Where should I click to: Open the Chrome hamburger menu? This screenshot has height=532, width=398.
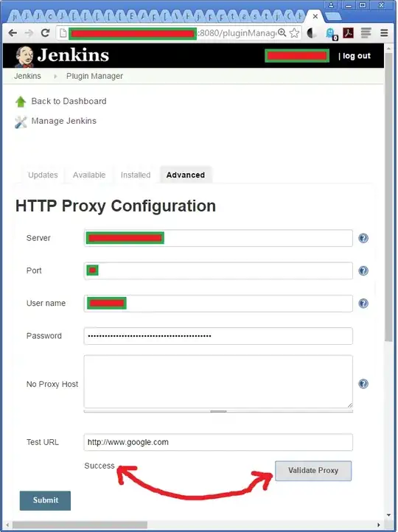(x=384, y=33)
